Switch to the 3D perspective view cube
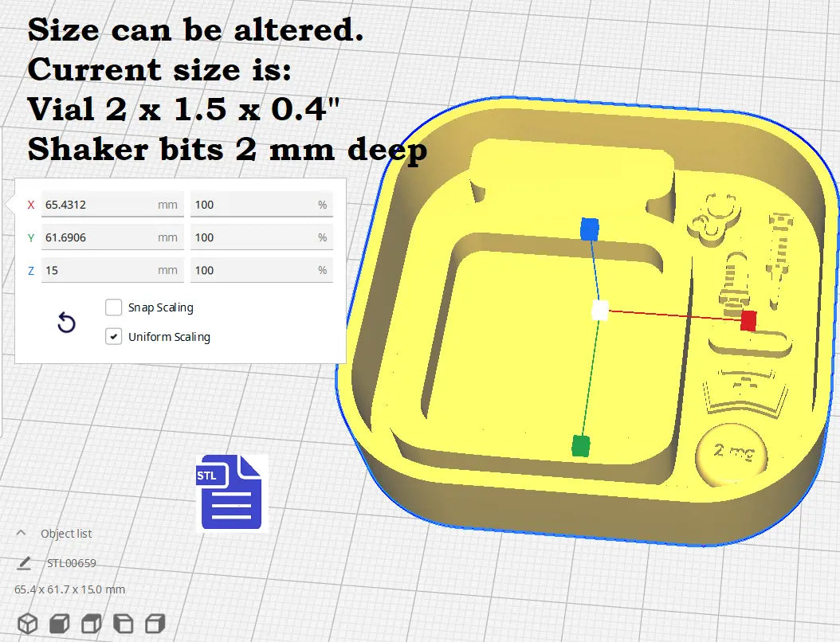840x642 pixels. point(28,623)
